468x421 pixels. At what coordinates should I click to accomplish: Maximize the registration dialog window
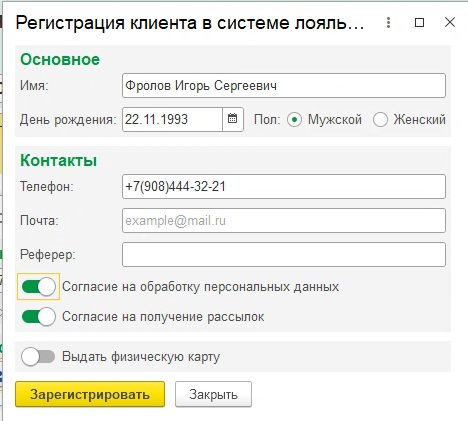419,23
